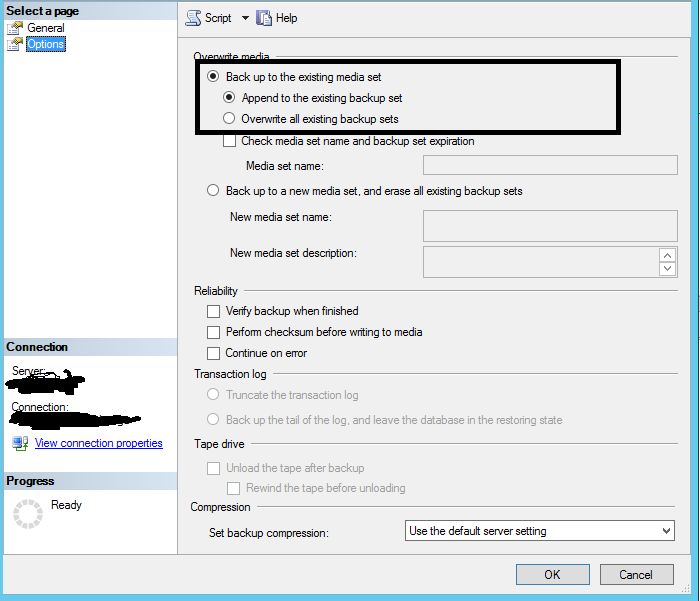Click description box scroll up arrow
The image size is (700, 601).
click(x=667, y=255)
